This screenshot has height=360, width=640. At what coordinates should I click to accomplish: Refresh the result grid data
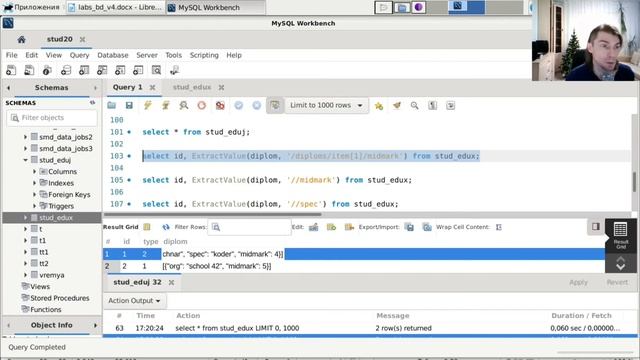coord(166,227)
